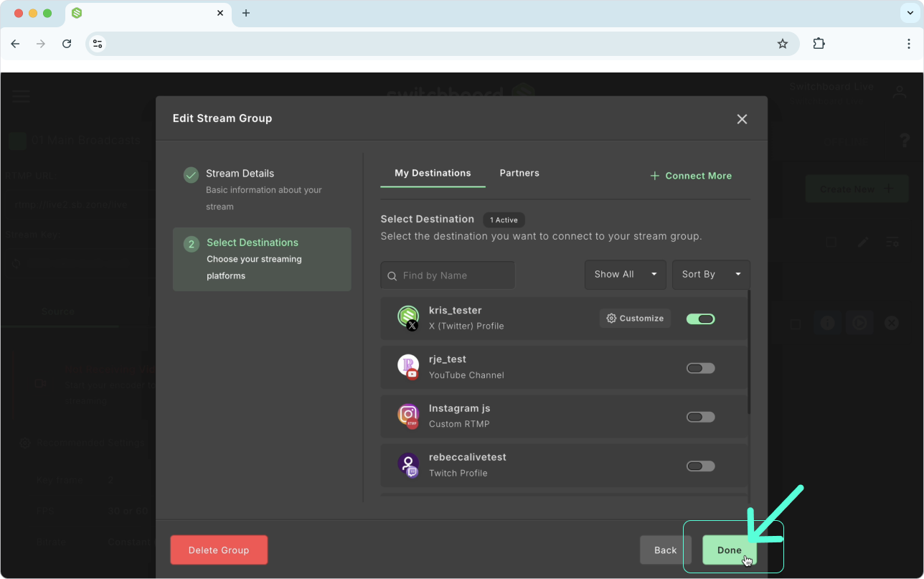924x579 pixels.
Task: Click the Create New button in background page
Action: (x=857, y=189)
